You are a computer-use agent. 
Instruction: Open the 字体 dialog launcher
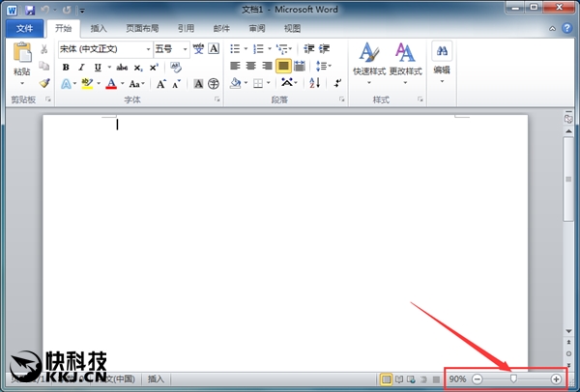point(217,99)
